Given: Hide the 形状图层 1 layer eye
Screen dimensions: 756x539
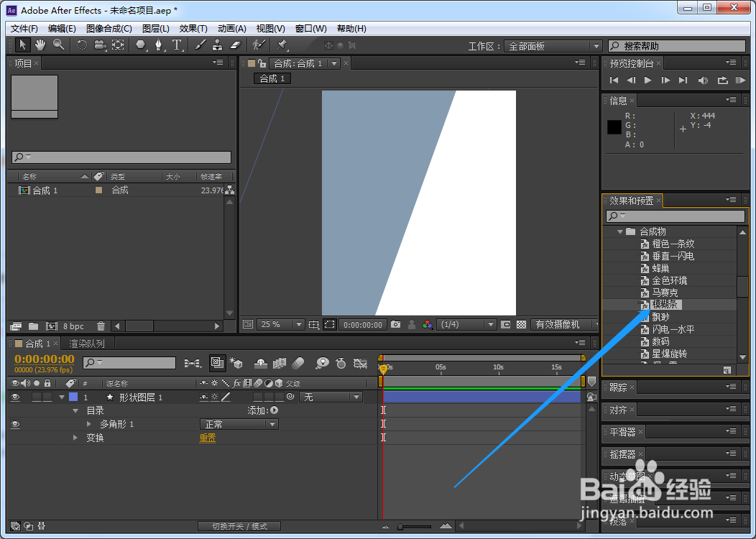Looking at the screenshot, I should (x=15, y=397).
